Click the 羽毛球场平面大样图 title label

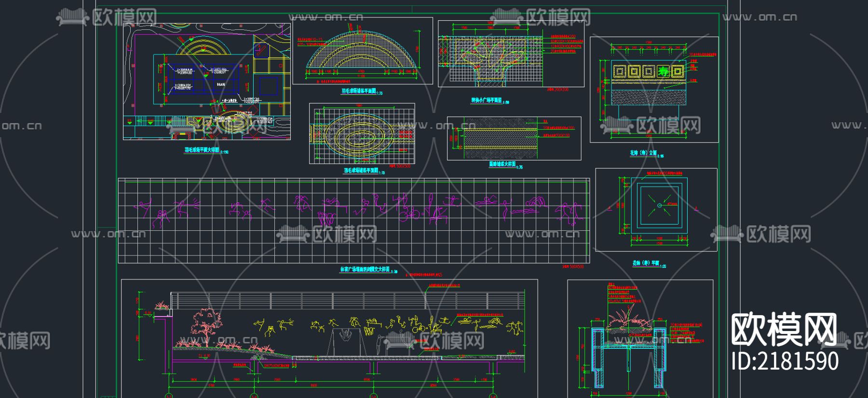(x=202, y=150)
